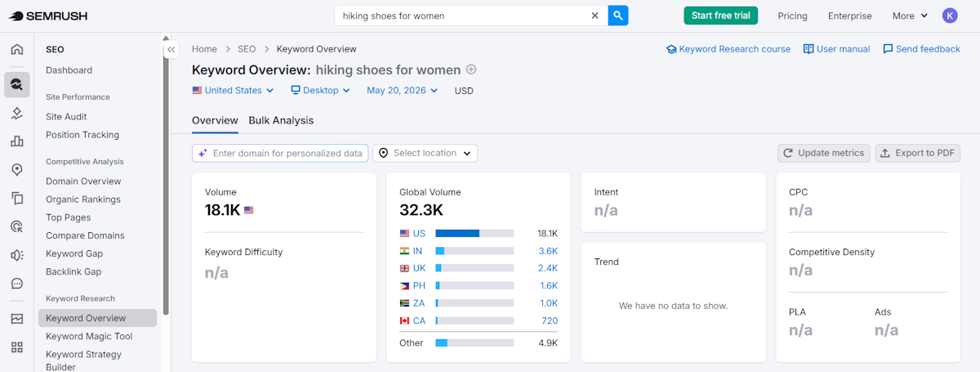The image size is (980, 372).
Task: Click the IN country link in Global Volume
Action: point(417,251)
